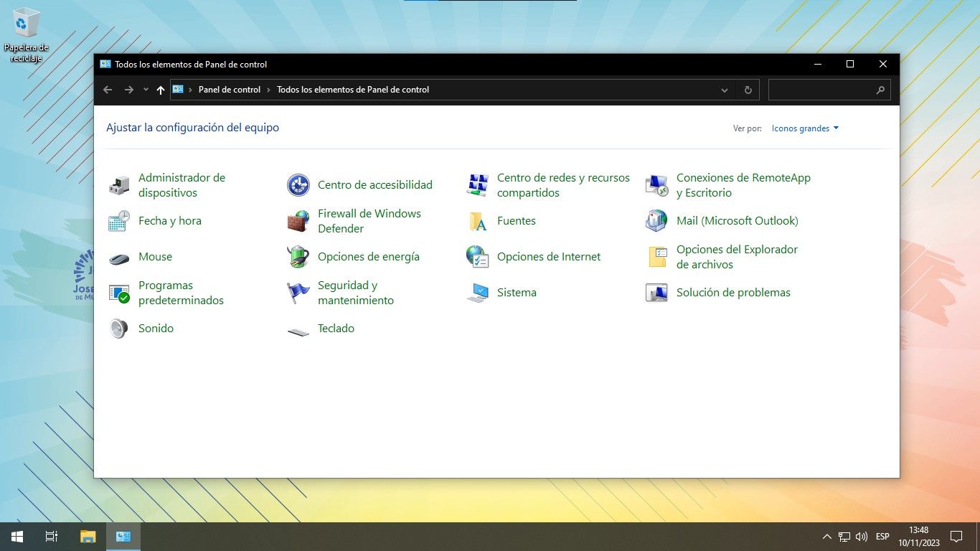Open the Sonido speaker icon
This screenshot has width=980, height=551.
pos(119,329)
